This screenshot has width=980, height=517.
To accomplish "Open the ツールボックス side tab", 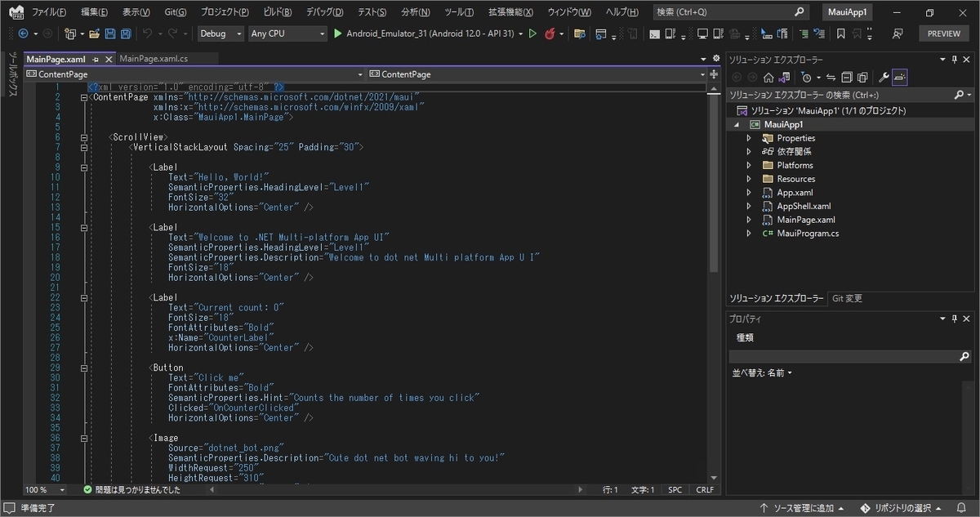I will tap(11, 75).
